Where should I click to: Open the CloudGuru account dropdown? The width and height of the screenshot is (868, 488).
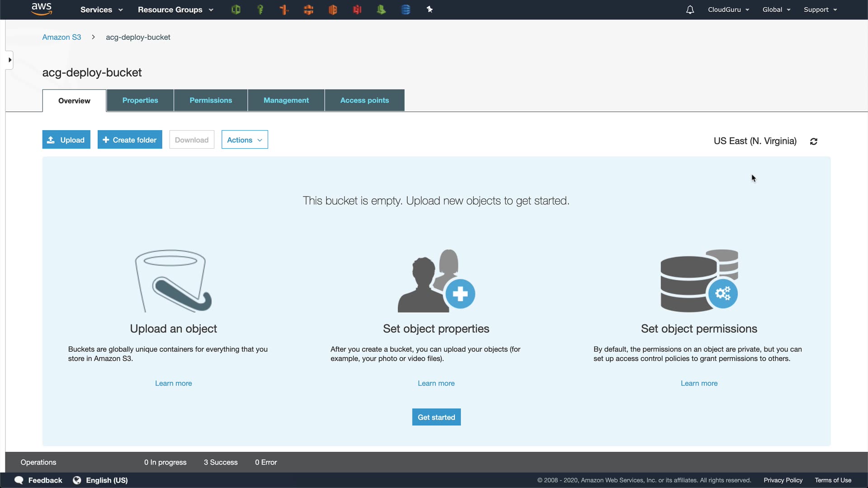point(728,9)
